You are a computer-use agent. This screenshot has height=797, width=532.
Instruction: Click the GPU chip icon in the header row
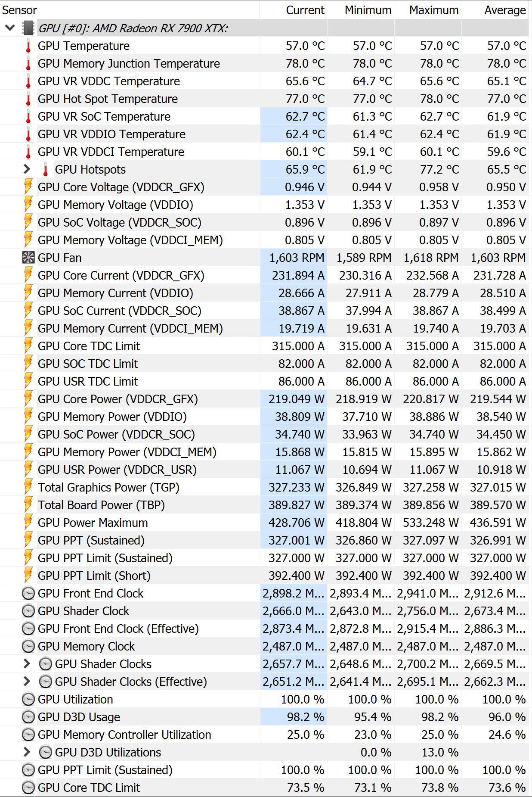pos(28,28)
